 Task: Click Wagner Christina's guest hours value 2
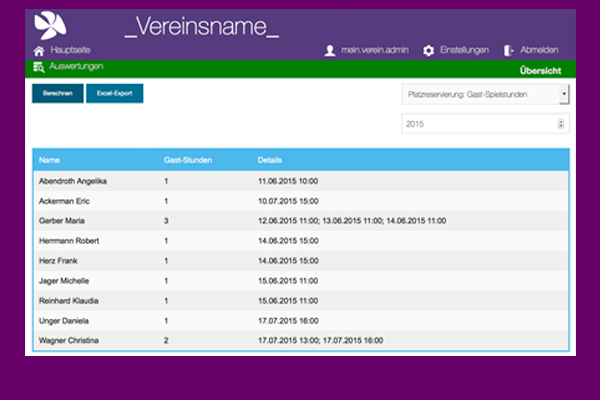coord(166,340)
